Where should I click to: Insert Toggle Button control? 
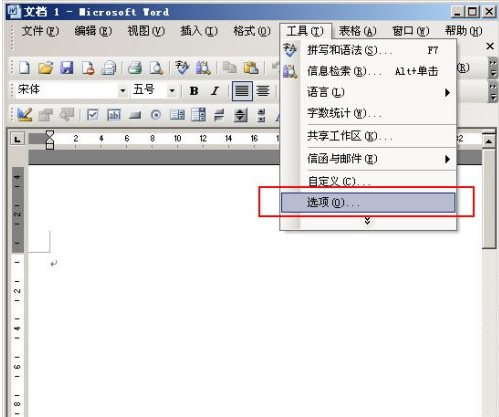pos(219,115)
